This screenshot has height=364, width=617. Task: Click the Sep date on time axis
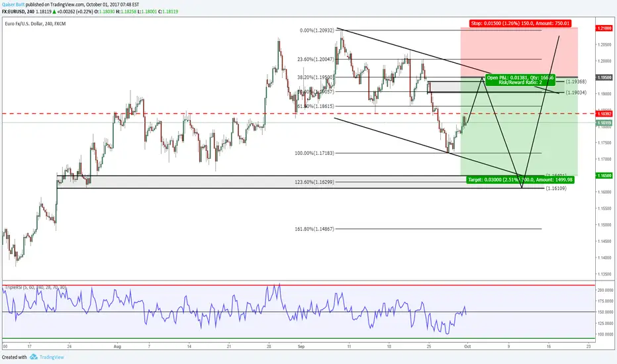pyautogui.click(x=301, y=347)
